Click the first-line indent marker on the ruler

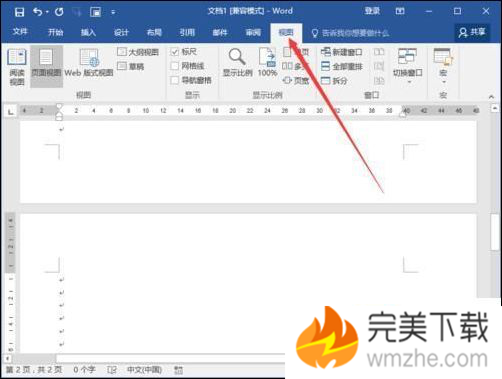(59, 107)
